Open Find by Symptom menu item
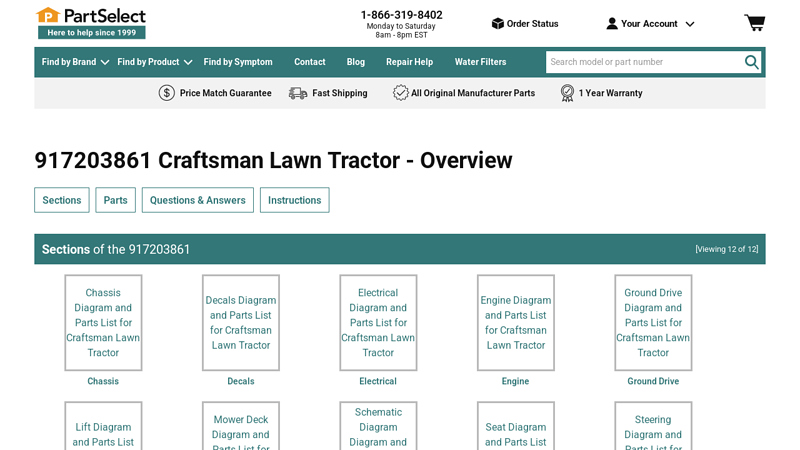 pyautogui.click(x=238, y=62)
